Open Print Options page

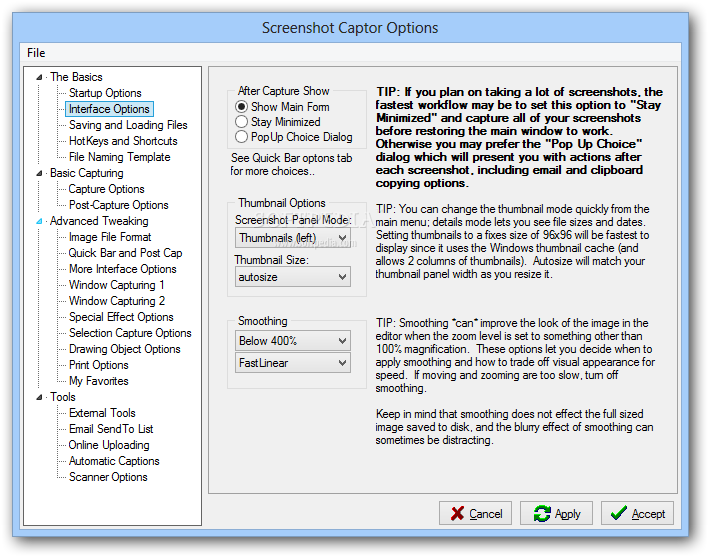(x=99, y=365)
